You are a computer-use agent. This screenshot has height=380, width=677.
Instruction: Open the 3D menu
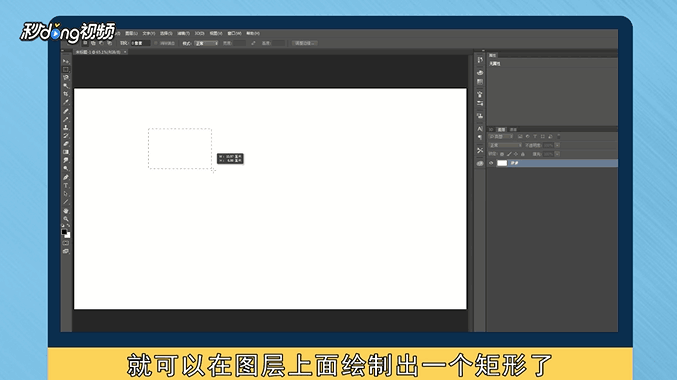click(x=199, y=33)
